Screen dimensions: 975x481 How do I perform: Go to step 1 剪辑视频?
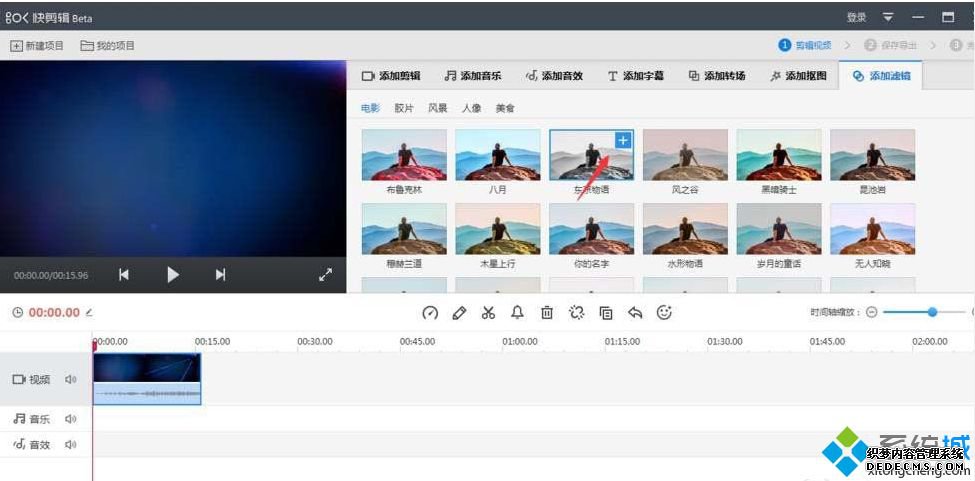coord(805,45)
